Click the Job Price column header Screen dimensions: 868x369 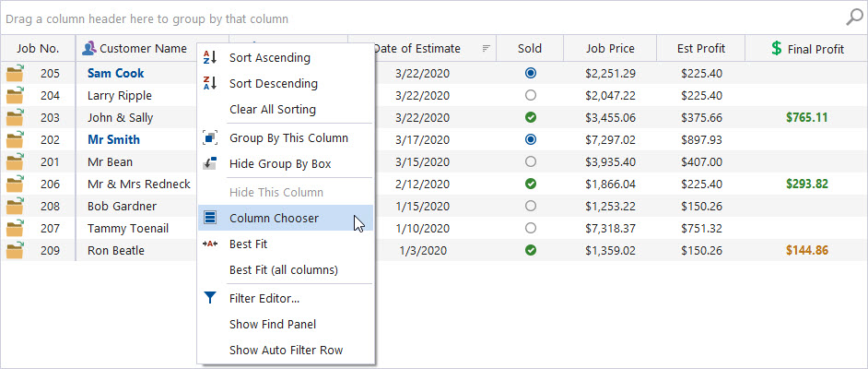pos(610,48)
